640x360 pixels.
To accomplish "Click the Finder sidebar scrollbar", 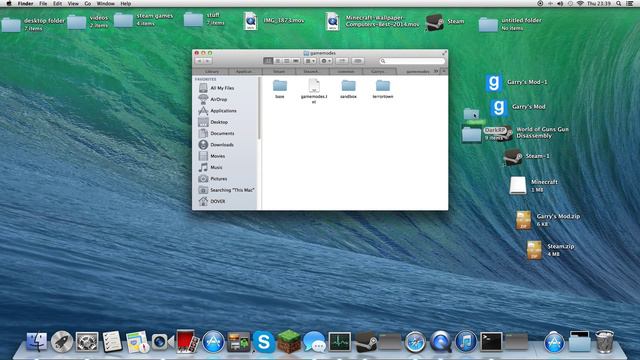I will pos(259,108).
